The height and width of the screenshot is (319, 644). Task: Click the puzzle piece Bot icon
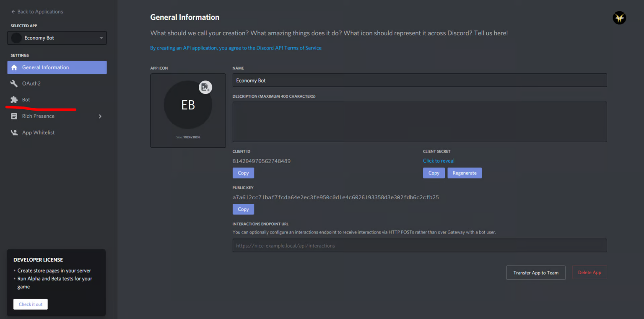click(x=14, y=100)
